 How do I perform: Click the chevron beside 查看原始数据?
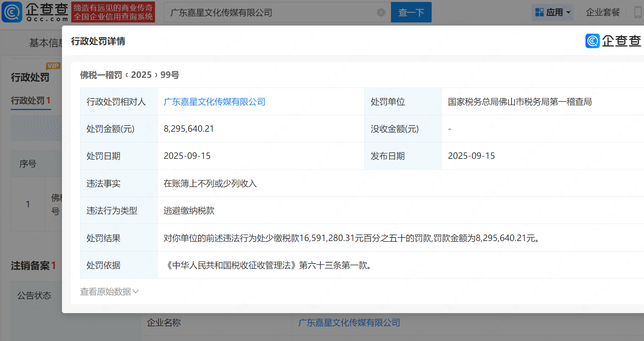pos(136,291)
